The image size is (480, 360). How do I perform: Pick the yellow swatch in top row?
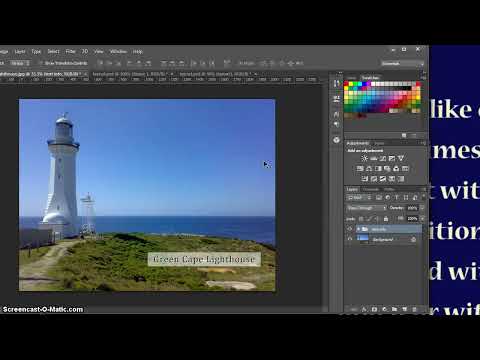click(351, 84)
